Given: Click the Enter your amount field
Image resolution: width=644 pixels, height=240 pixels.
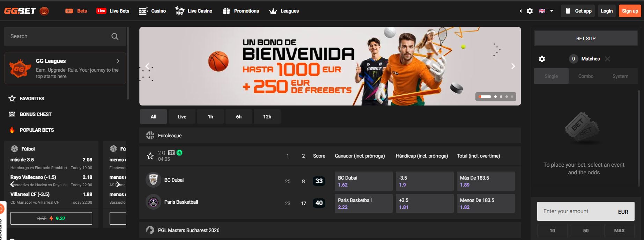Looking at the screenshot, I should (x=586, y=211).
